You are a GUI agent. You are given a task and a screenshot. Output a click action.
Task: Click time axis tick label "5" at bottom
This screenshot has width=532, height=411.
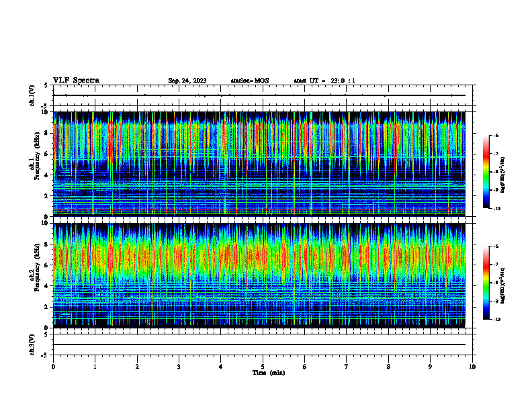click(x=263, y=367)
